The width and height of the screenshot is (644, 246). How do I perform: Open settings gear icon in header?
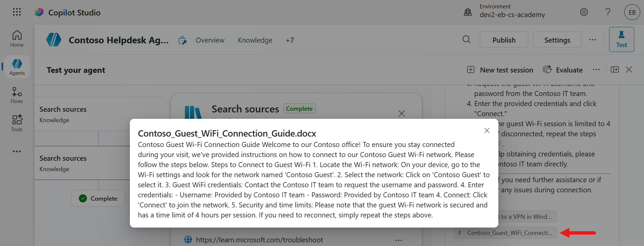click(x=584, y=12)
